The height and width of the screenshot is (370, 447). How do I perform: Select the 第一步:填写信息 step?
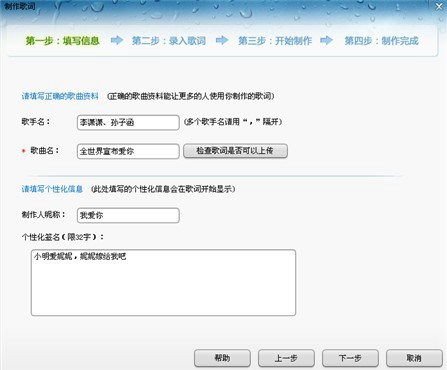pos(63,41)
